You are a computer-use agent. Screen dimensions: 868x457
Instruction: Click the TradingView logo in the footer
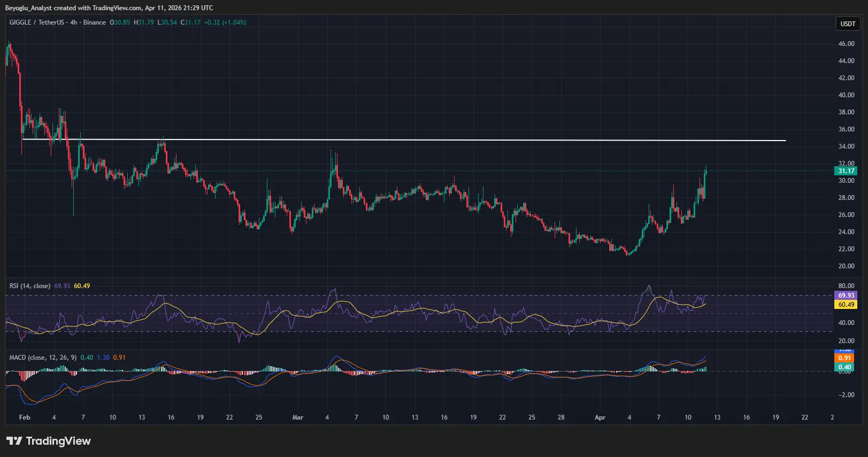(49, 441)
